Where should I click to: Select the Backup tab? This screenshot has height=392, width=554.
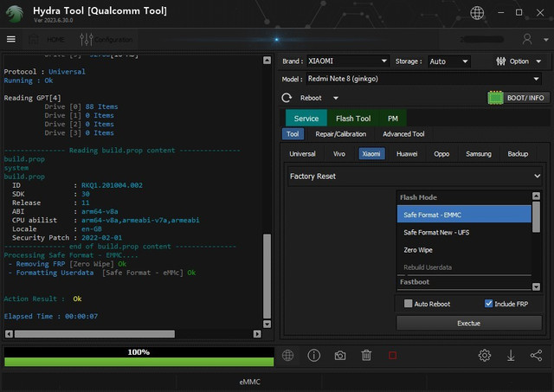pos(518,154)
